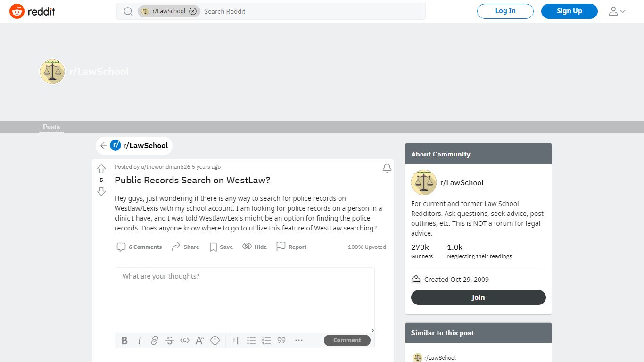Click the Comment submit button

click(x=347, y=340)
